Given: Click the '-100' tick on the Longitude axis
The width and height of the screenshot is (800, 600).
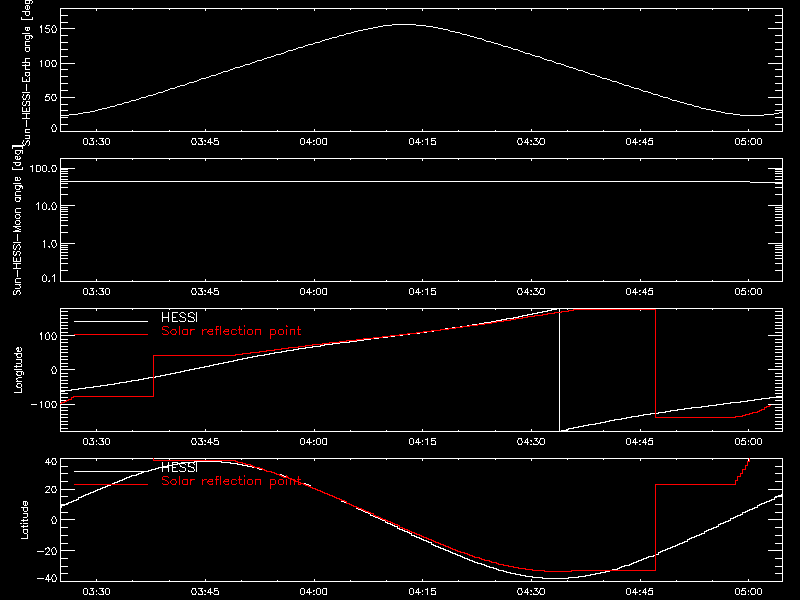Looking at the screenshot, I should 43,404.
